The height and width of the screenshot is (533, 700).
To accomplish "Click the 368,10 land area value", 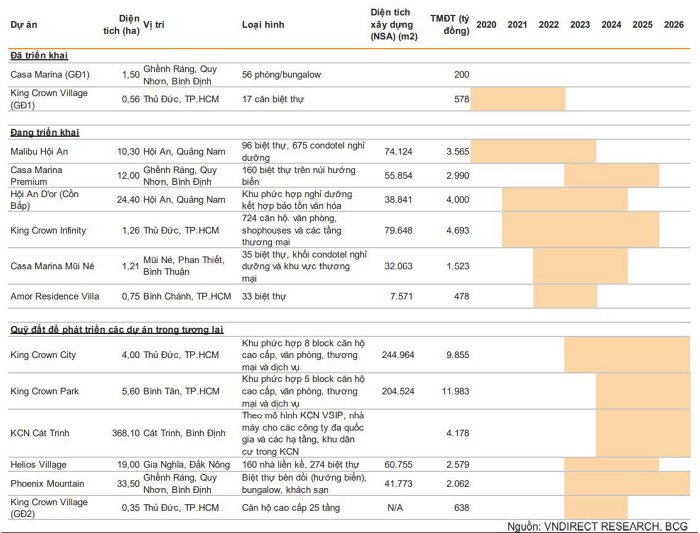I will (x=126, y=433).
